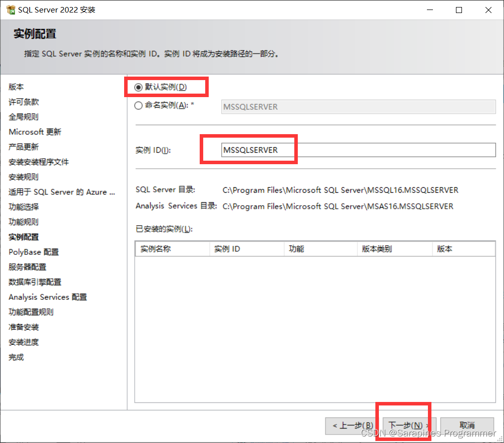
Task: Click the 实例 ID column header
Action: [x=247, y=249]
